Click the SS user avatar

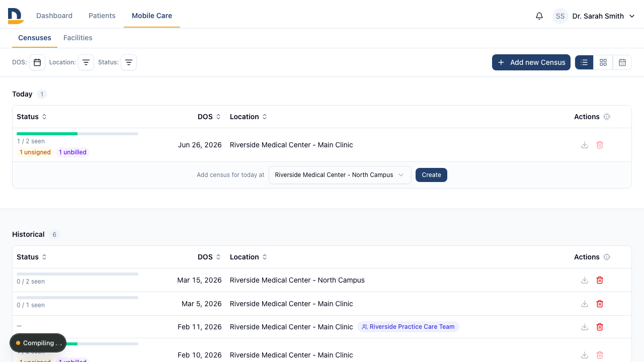(x=560, y=16)
